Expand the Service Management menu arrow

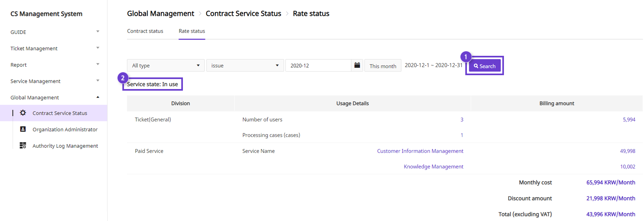coord(98,81)
